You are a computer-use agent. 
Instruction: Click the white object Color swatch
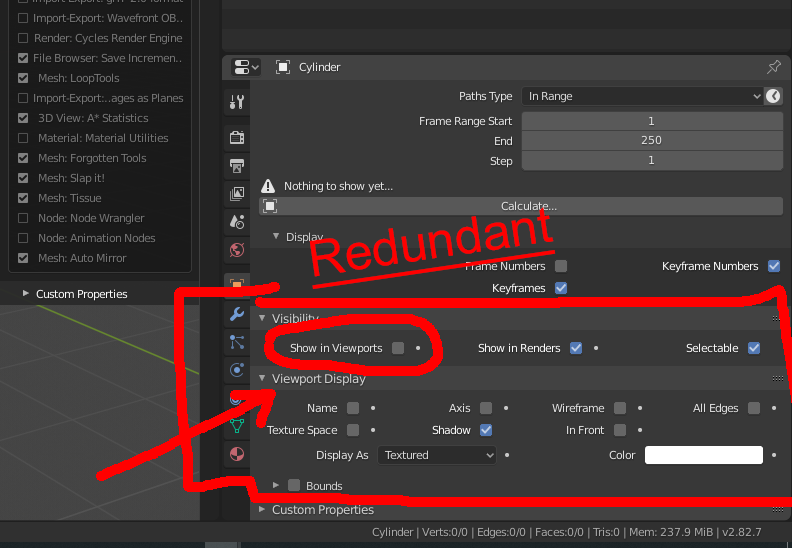click(704, 455)
